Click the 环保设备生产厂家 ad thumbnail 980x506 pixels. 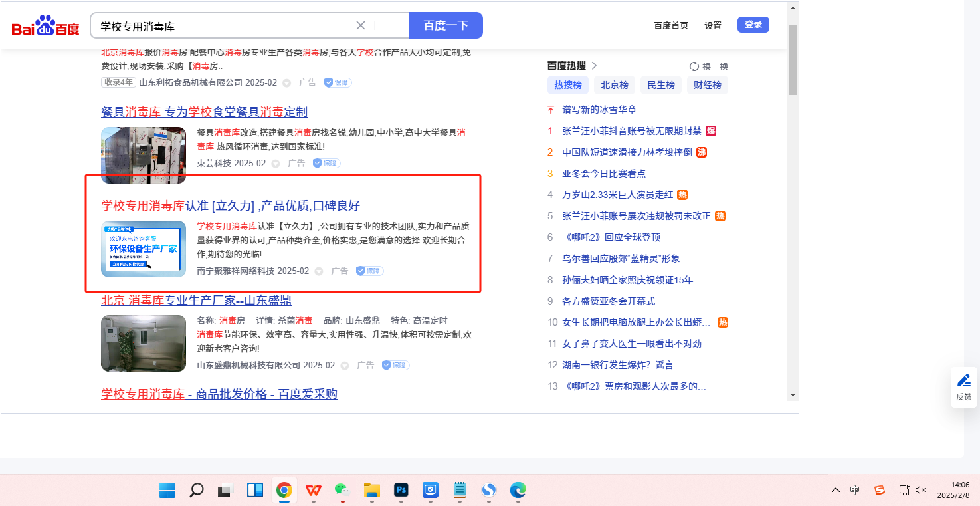pos(144,249)
